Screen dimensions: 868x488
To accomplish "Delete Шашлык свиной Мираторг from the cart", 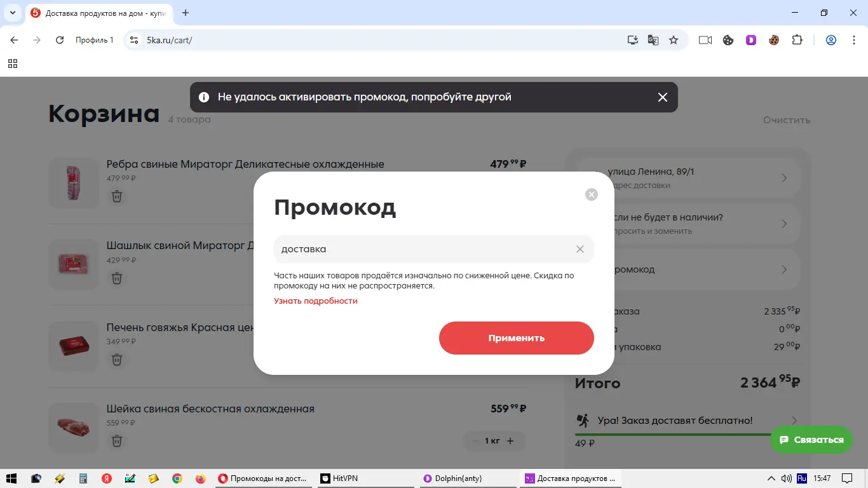I will [x=117, y=278].
